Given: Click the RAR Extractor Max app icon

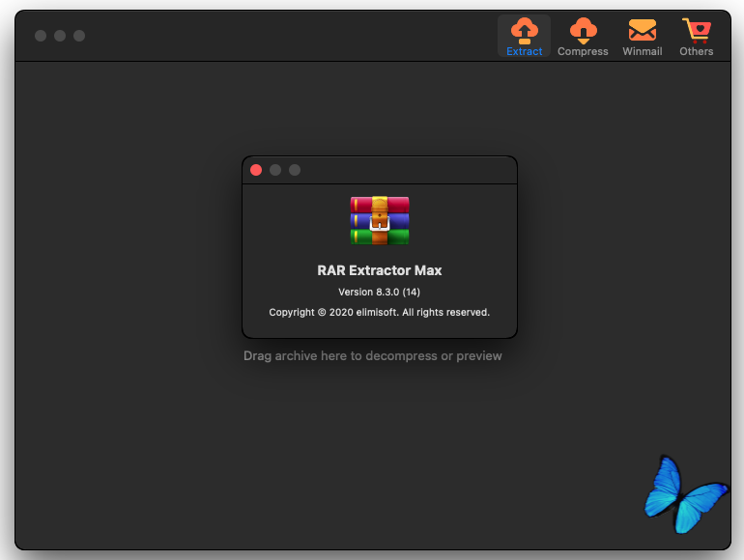Looking at the screenshot, I should pyautogui.click(x=380, y=220).
